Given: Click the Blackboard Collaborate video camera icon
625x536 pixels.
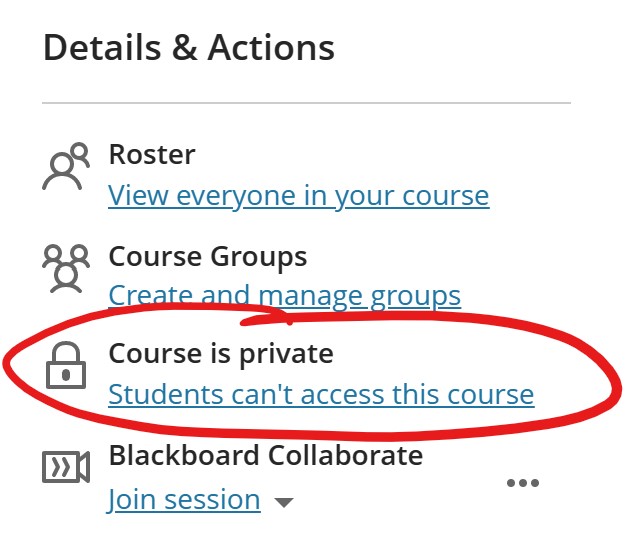Looking at the screenshot, I should [66, 467].
